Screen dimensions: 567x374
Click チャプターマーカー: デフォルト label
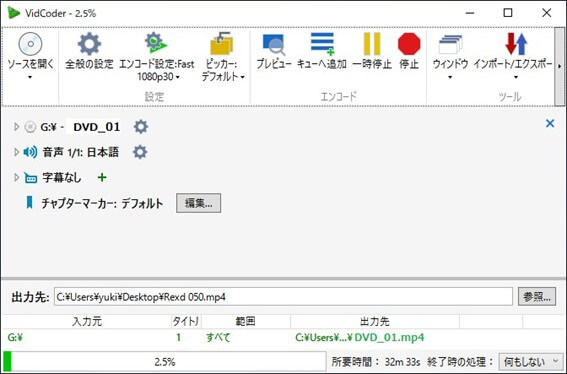coord(102,203)
